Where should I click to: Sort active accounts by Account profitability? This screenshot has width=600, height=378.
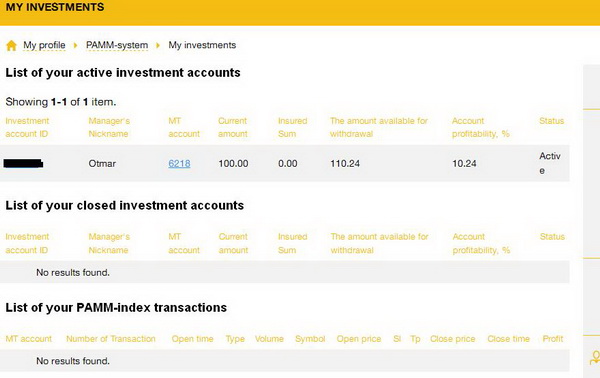click(x=481, y=127)
